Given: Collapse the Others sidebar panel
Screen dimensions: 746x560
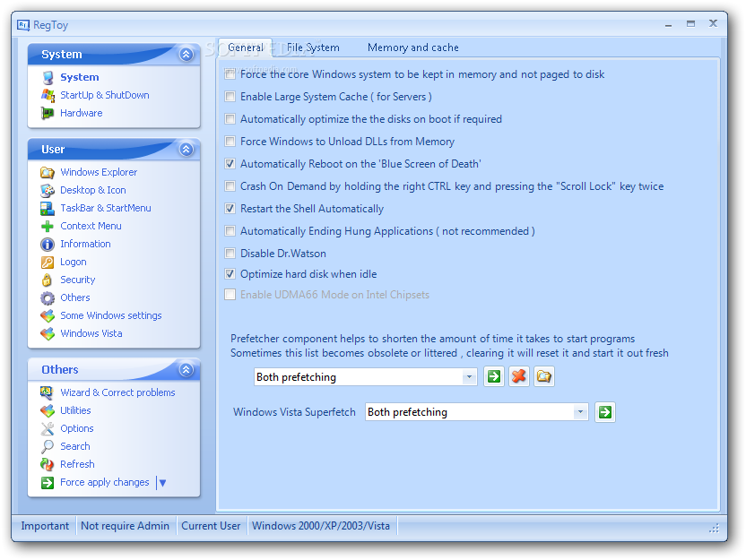Looking at the screenshot, I should tap(186, 369).
